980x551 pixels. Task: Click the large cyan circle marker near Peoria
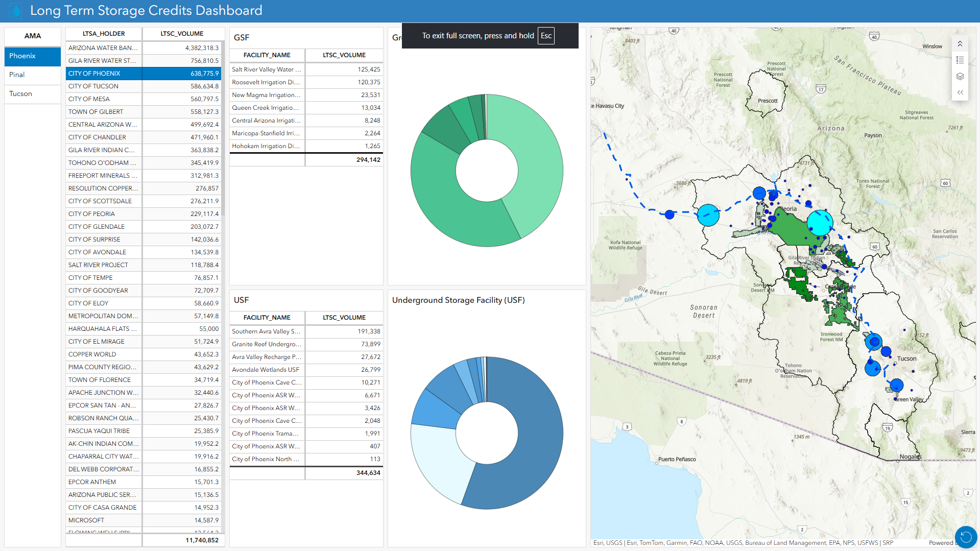819,223
